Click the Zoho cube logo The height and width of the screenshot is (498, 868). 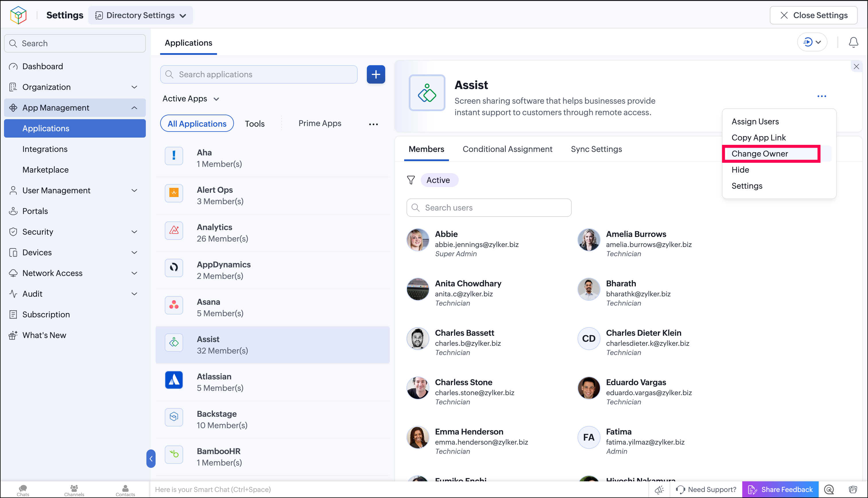pyautogui.click(x=18, y=15)
